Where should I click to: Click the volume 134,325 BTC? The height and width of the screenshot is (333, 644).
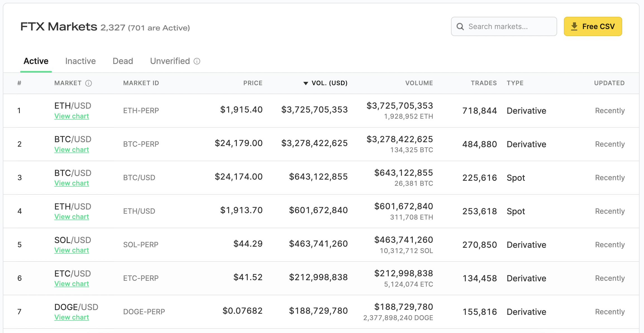point(412,150)
